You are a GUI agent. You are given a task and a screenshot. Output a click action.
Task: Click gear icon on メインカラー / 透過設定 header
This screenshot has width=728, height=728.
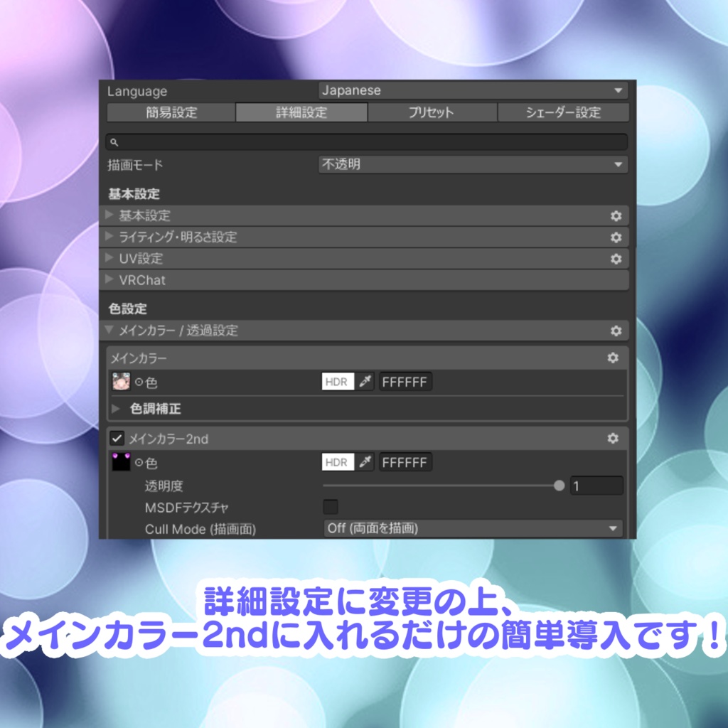[617, 330]
